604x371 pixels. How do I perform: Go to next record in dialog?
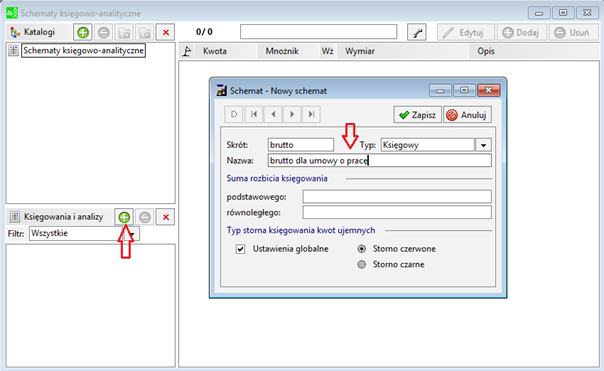pos(292,114)
